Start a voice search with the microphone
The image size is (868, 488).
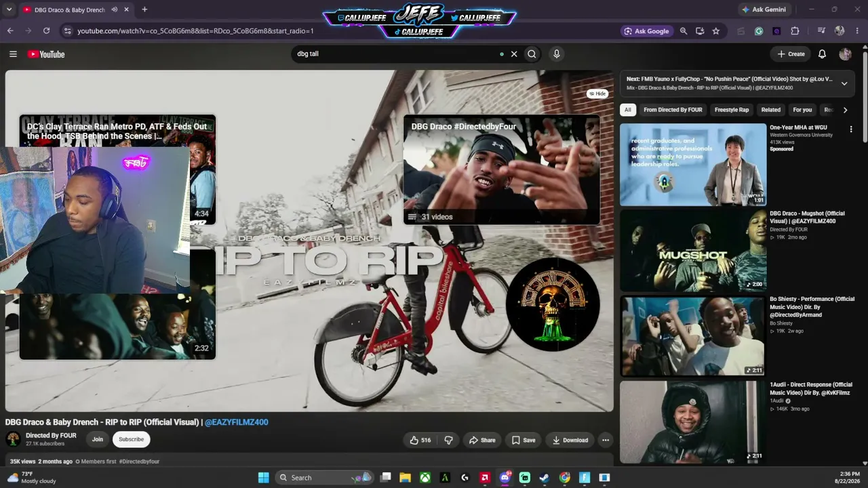coord(557,54)
